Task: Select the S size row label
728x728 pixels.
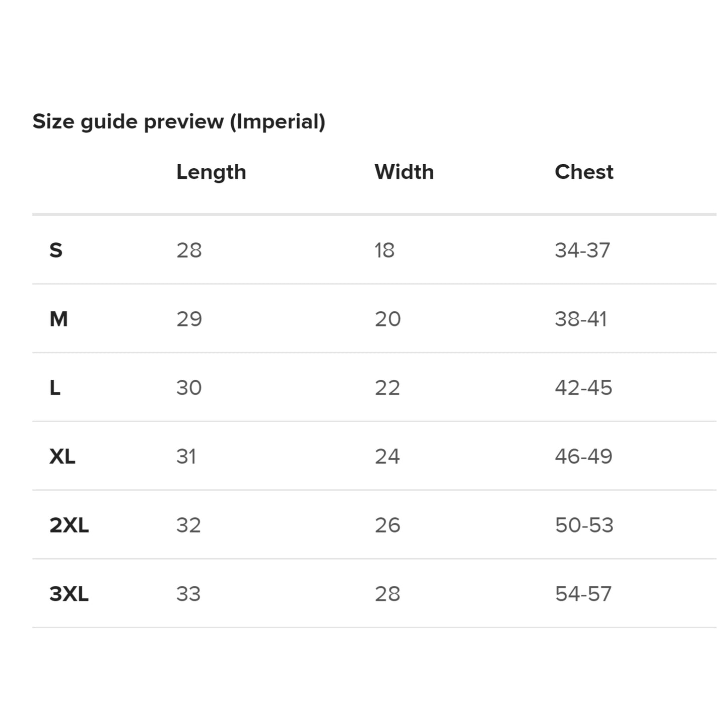Action: coord(56,250)
